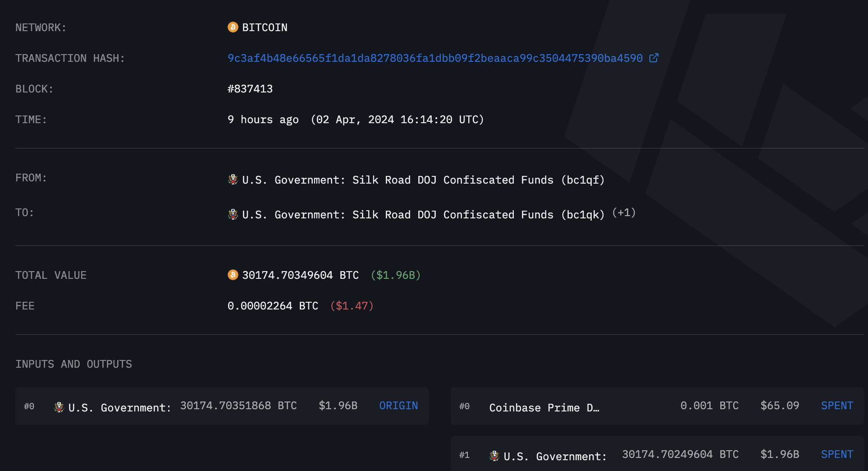Click the Bitcoin network icon
Viewport: 868px width, 471px height.
[x=233, y=27]
